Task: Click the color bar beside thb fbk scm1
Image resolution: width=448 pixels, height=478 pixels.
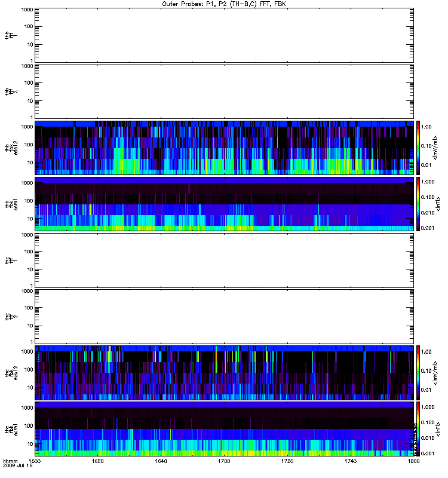Action: pyautogui.click(x=418, y=204)
